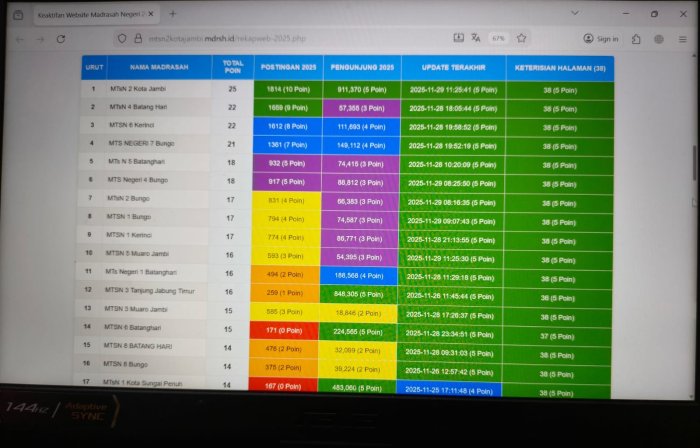Open the list all tabs dropdown
This screenshot has height=448, width=700.
pos(574,15)
